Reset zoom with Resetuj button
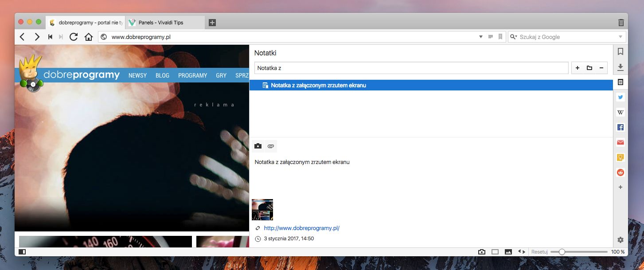Screen dimensions: 644x270 click(539, 252)
